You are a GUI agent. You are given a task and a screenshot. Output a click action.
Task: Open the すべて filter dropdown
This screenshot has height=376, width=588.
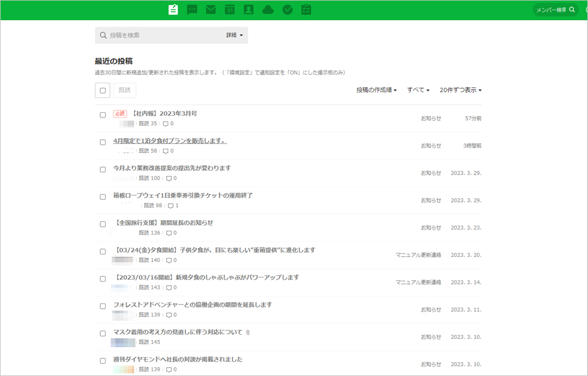coord(418,90)
